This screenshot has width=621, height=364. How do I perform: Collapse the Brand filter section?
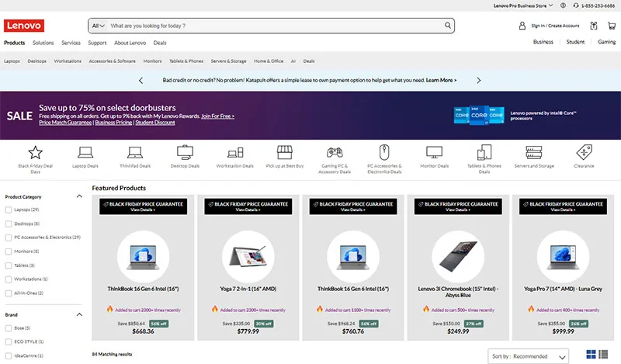(x=79, y=314)
